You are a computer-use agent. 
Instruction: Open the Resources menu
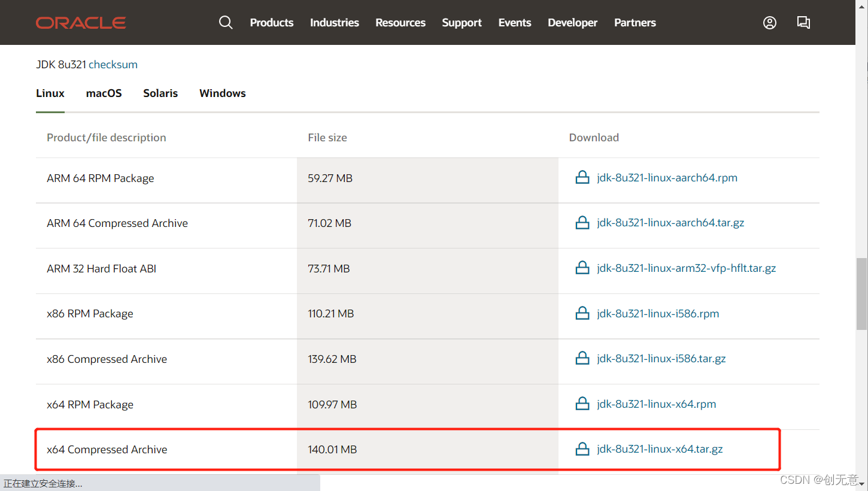click(400, 23)
